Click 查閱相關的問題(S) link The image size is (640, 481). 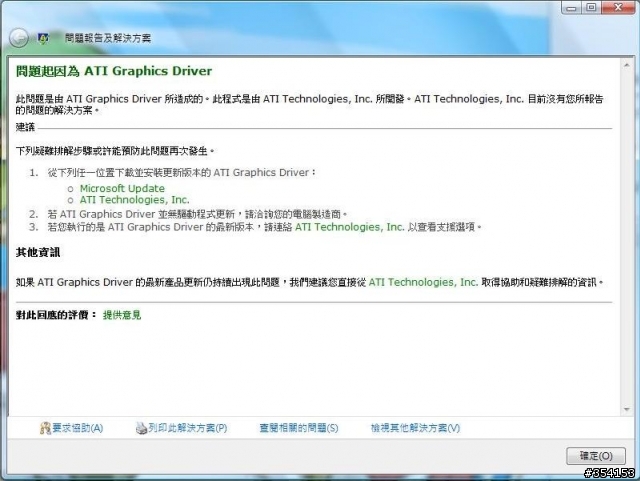(x=299, y=428)
